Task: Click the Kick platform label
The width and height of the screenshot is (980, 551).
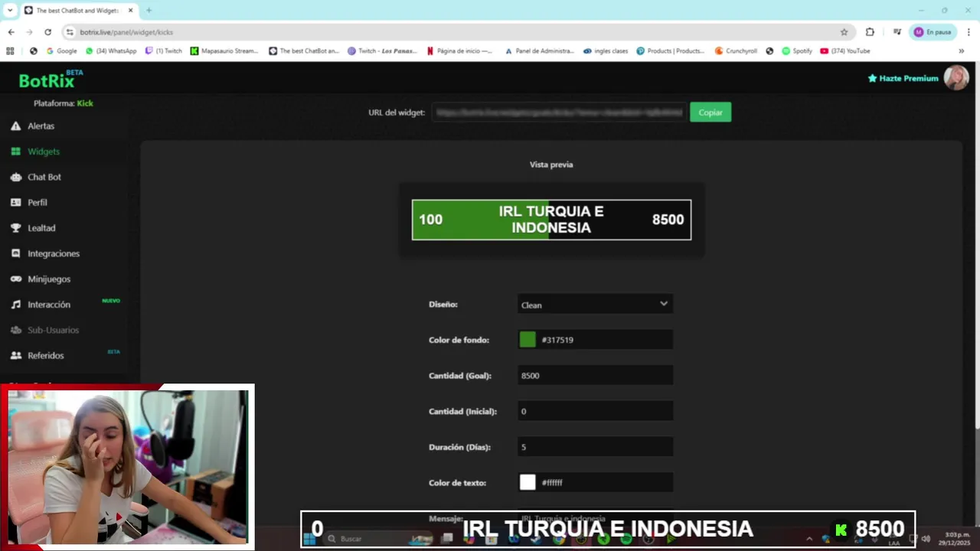Action: pyautogui.click(x=85, y=103)
